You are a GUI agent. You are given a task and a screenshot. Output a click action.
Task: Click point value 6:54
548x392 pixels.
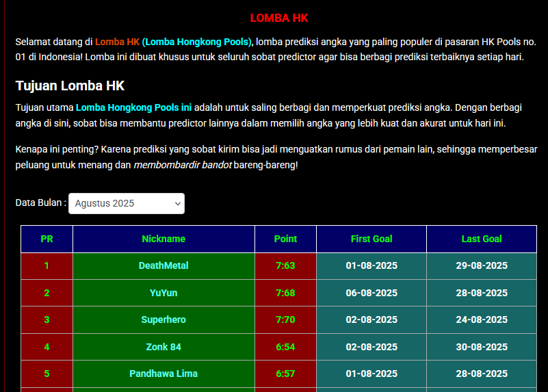point(285,347)
